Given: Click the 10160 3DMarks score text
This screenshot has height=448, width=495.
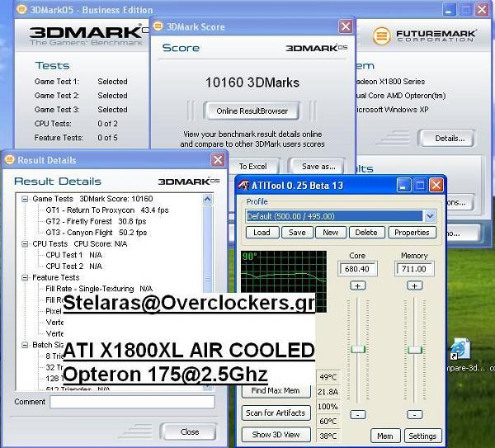Looking at the screenshot, I should pos(252,83).
